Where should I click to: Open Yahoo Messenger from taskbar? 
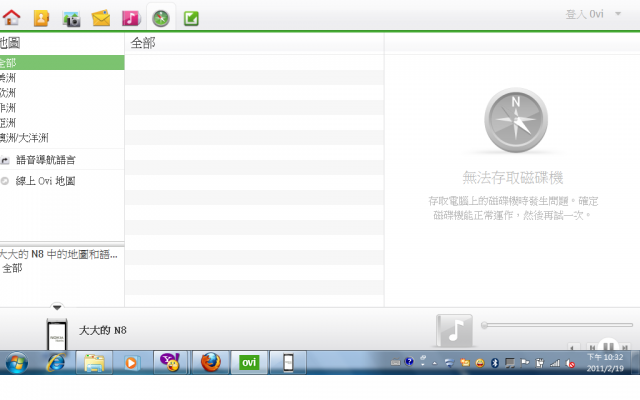[170, 362]
